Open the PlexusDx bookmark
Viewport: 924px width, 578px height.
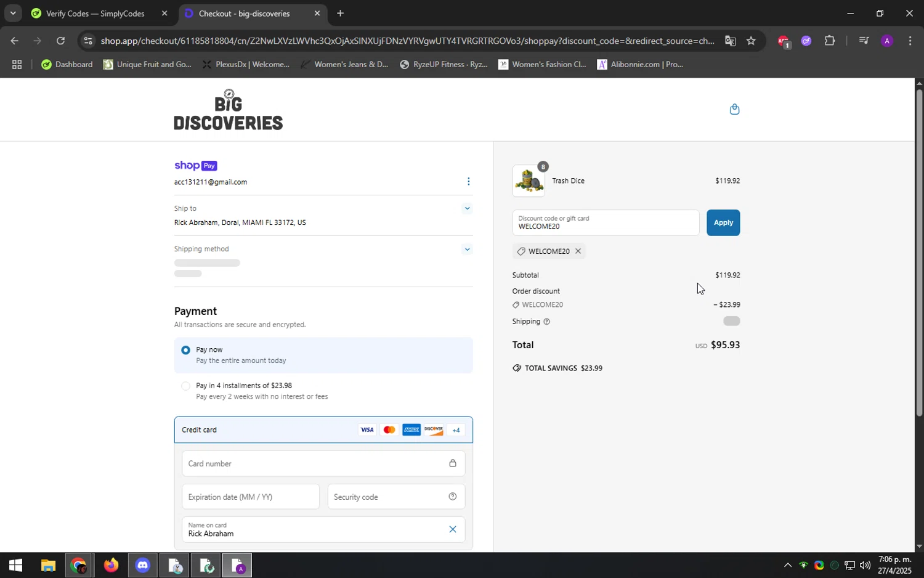(246, 65)
